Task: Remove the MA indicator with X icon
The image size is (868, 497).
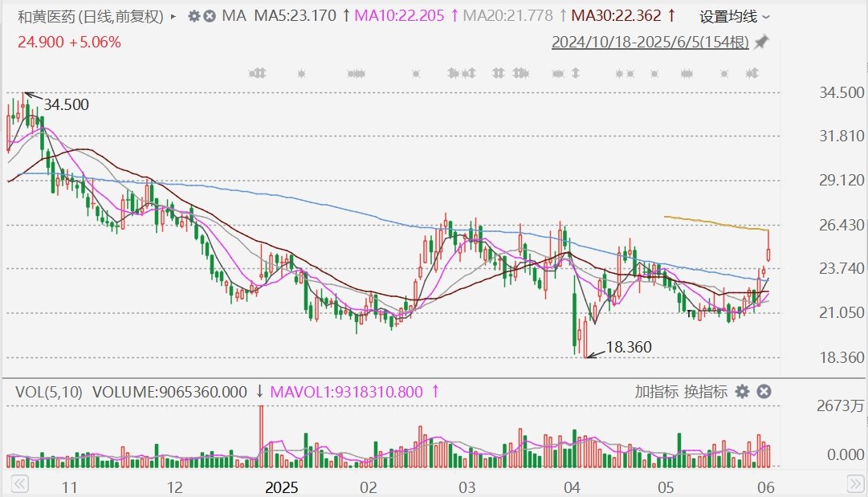Action: pos(210,16)
